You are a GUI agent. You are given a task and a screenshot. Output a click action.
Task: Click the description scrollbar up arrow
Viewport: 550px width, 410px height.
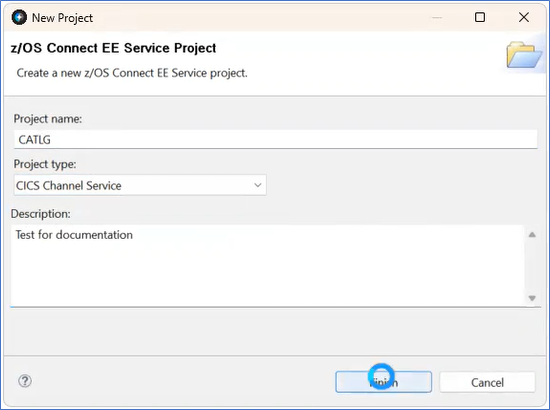532,235
